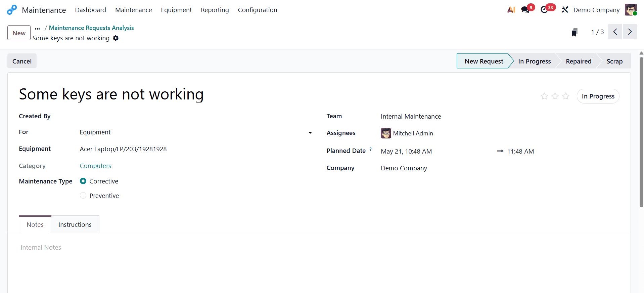Open the In Progress kanban state button

tap(598, 96)
